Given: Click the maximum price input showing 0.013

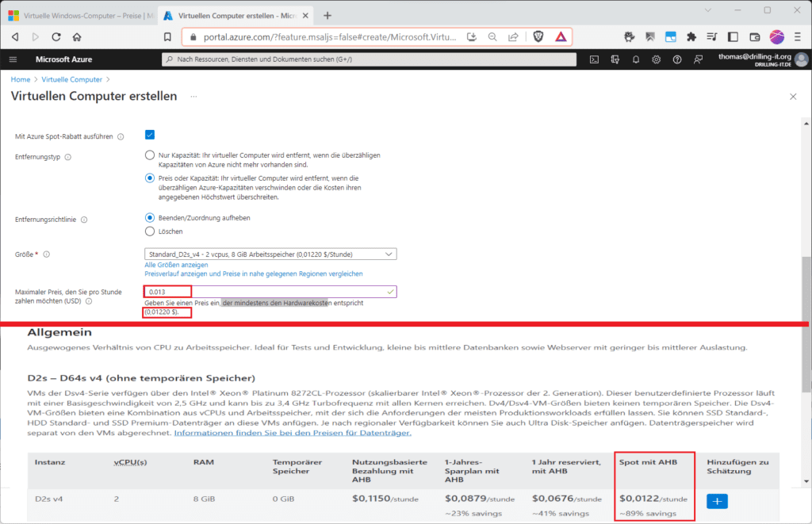Looking at the screenshot, I should (x=270, y=292).
